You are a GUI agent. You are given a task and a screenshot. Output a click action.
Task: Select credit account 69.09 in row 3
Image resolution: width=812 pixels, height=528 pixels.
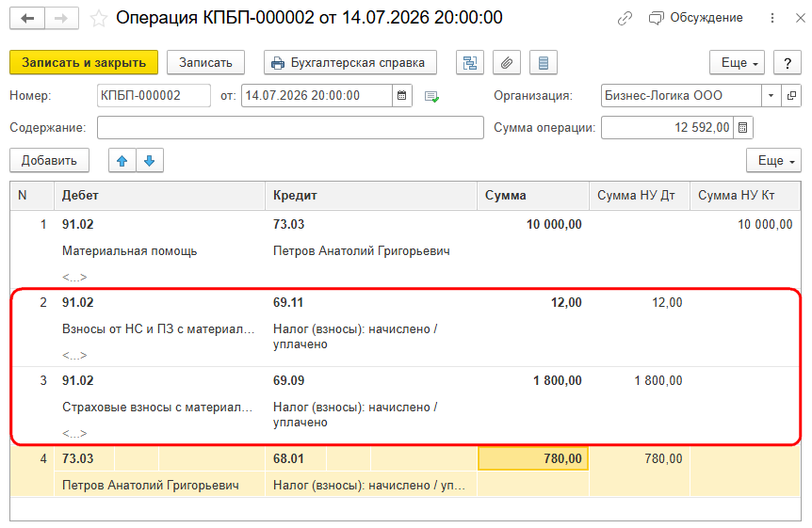click(x=288, y=381)
